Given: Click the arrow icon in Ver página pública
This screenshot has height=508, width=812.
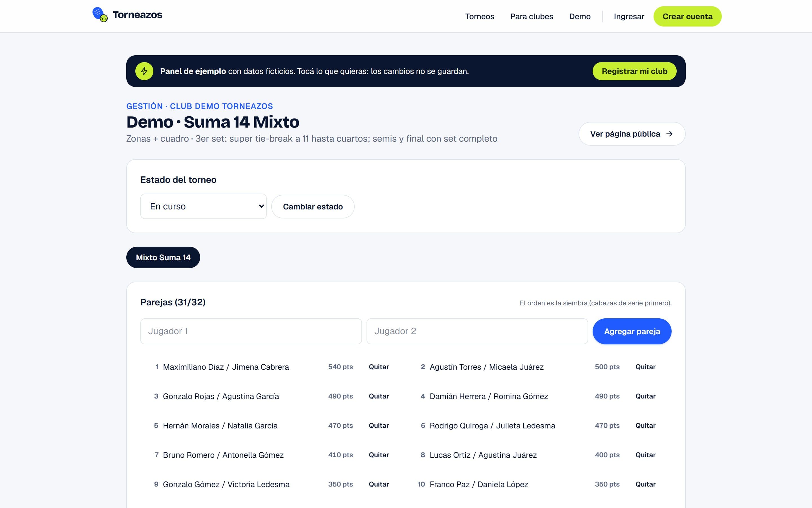Looking at the screenshot, I should [669, 134].
